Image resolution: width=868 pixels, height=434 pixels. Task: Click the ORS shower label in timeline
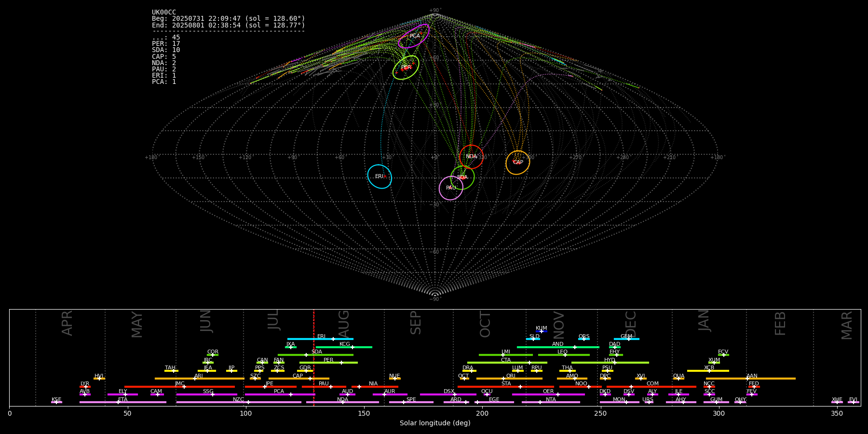584,336
